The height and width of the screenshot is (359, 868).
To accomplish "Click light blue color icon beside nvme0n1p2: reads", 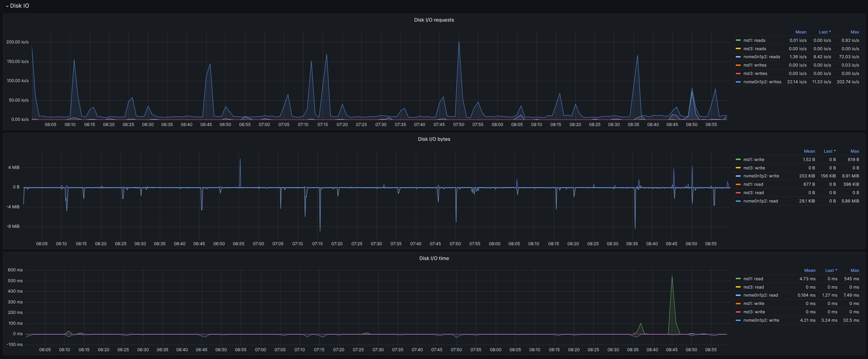I will click(738, 57).
